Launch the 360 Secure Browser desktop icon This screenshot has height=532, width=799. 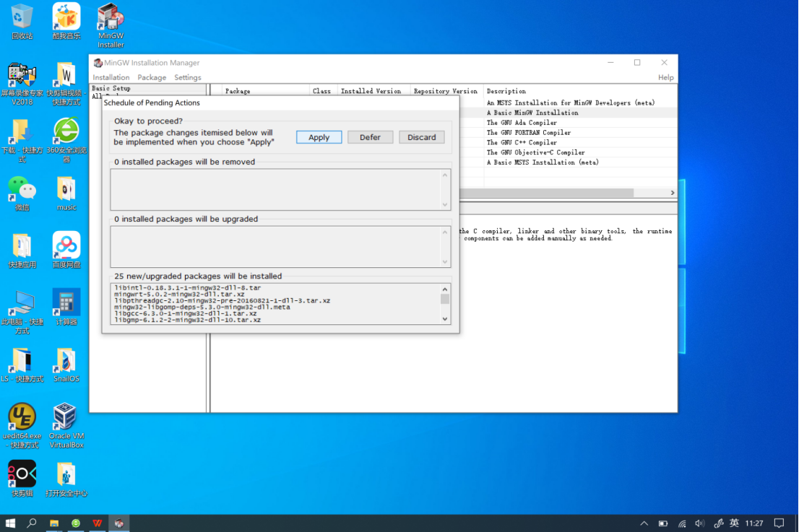point(66,141)
